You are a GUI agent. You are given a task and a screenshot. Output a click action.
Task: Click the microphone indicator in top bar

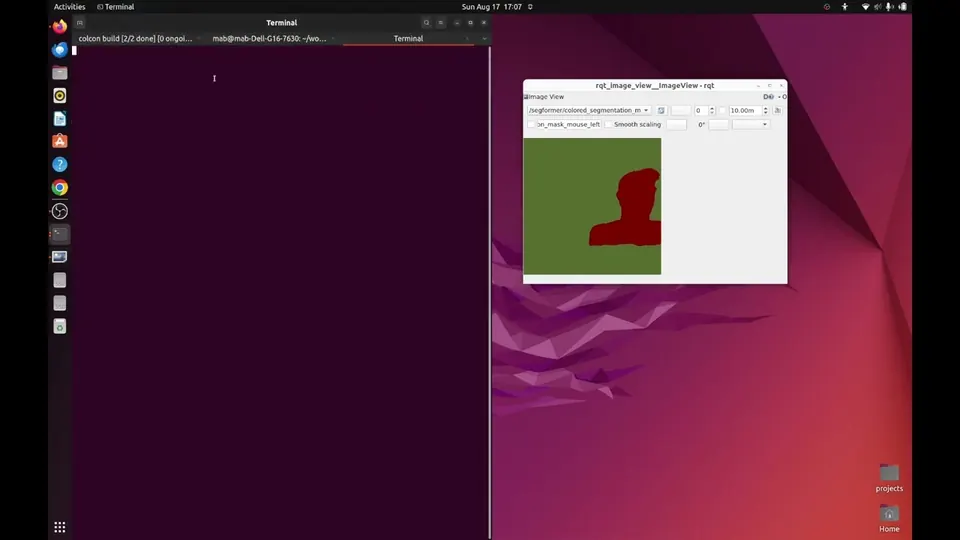click(889, 7)
